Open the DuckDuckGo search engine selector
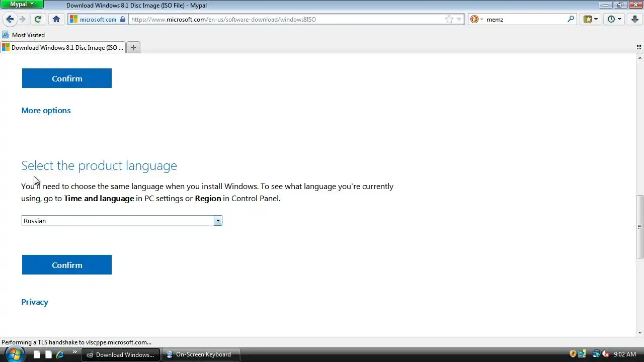644x362 pixels. point(476,19)
